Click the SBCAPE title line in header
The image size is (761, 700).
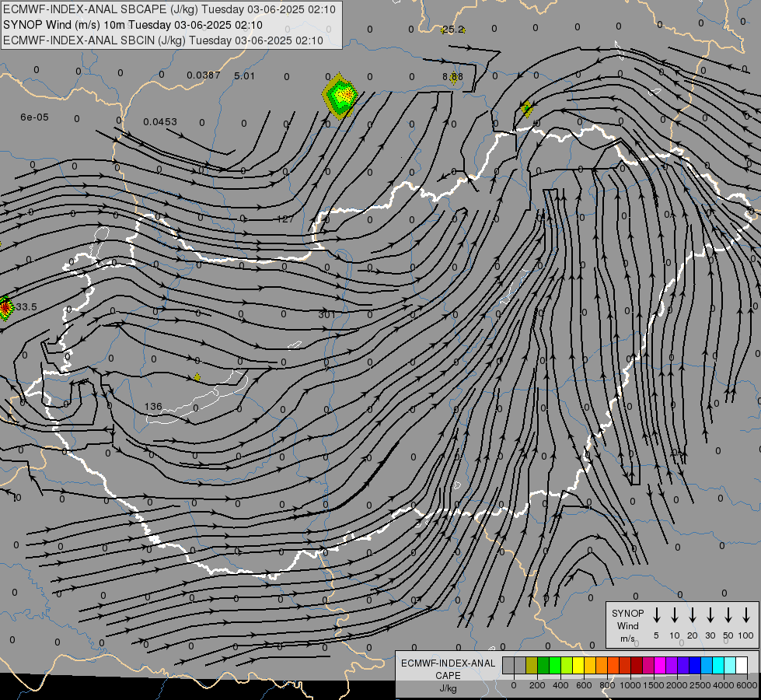[x=169, y=9]
